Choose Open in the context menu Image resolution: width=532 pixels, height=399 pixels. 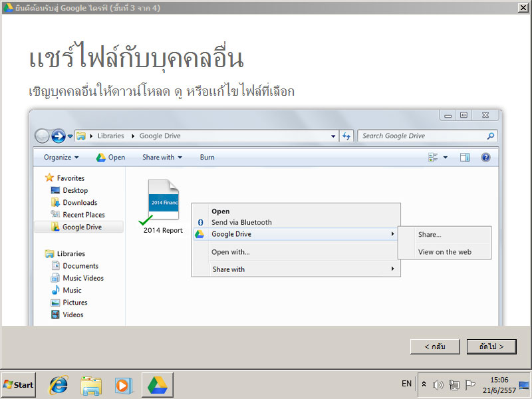pyautogui.click(x=221, y=211)
